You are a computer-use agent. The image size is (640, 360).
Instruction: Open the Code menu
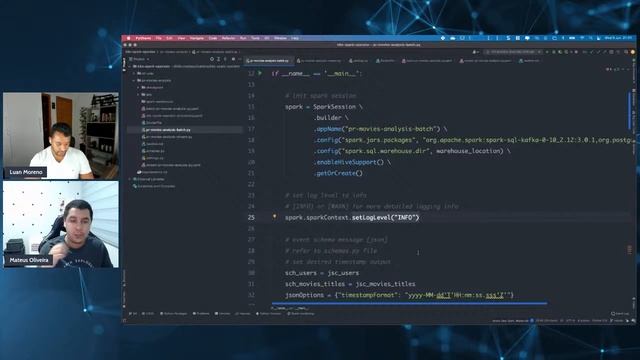(213, 38)
